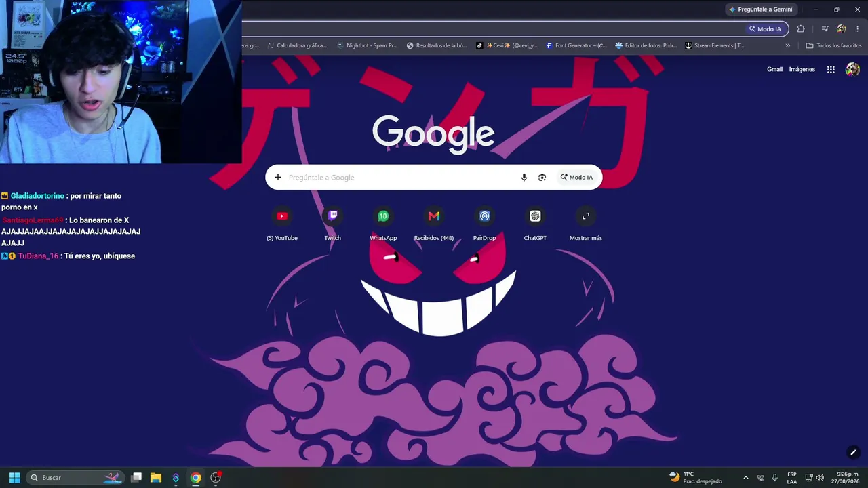The height and width of the screenshot is (488, 868).
Task: Activate Modo IA in the Google search box
Action: pos(576,178)
